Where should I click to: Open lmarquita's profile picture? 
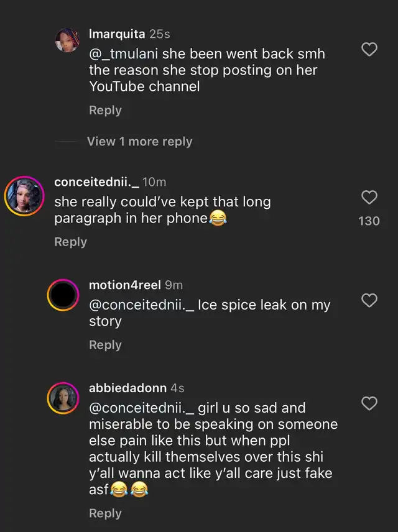(67, 42)
